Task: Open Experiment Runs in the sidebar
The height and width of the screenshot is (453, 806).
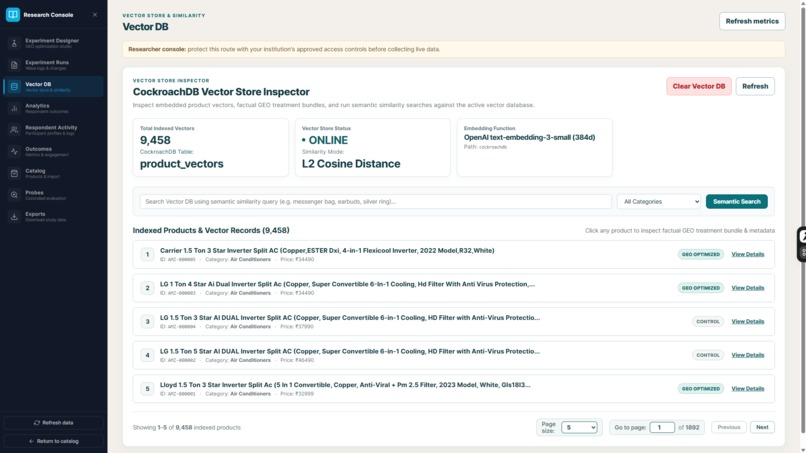Action: (53, 65)
